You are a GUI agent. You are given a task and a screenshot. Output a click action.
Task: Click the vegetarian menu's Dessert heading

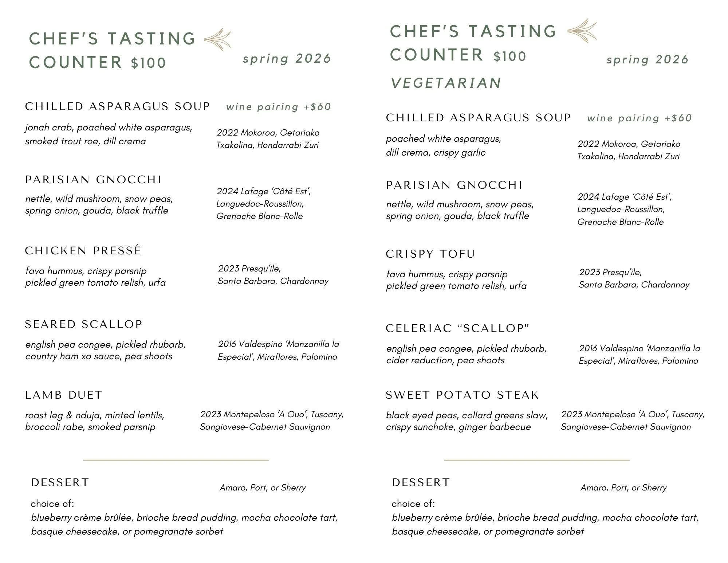[421, 482]
